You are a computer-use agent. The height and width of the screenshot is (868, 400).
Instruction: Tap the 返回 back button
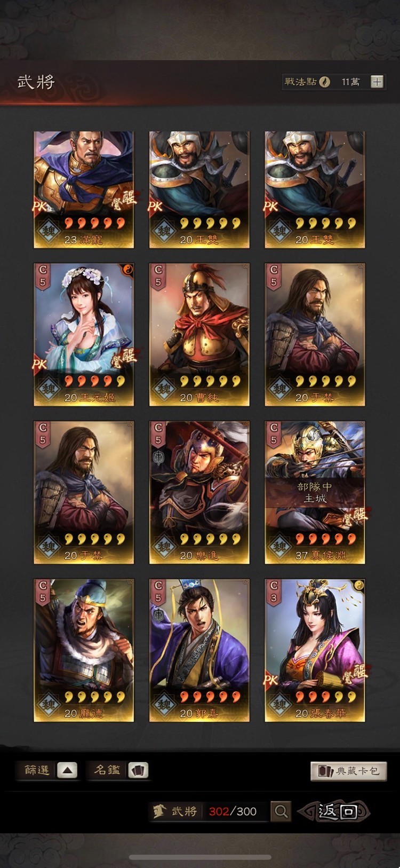tap(333, 811)
